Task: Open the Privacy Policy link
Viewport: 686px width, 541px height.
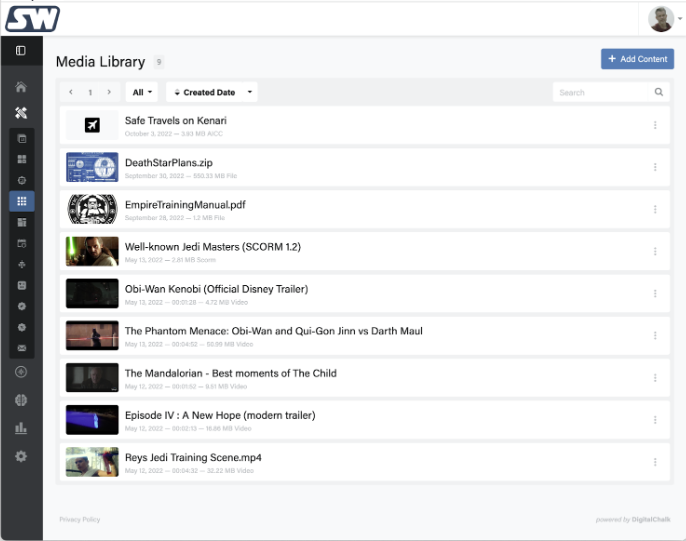Action: coord(79,519)
